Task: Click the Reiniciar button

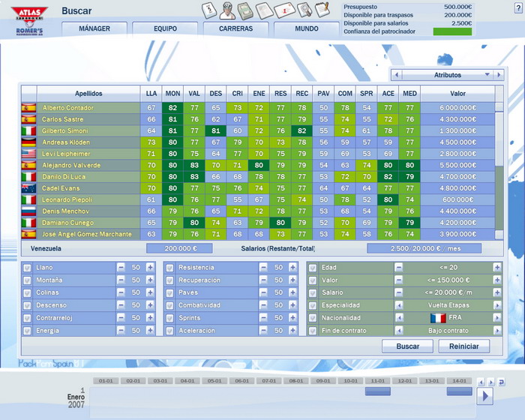Action: (x=464, y=346)
